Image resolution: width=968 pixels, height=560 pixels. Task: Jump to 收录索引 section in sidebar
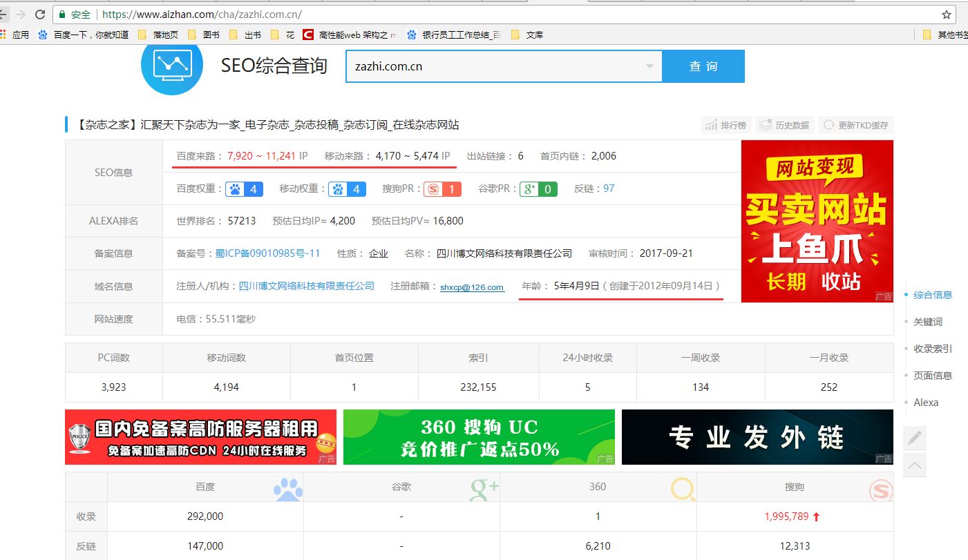click(x=933, y=349)
